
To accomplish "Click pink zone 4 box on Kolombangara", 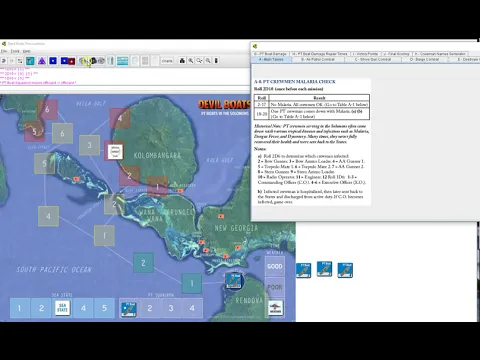I will [x=120, y=118].
